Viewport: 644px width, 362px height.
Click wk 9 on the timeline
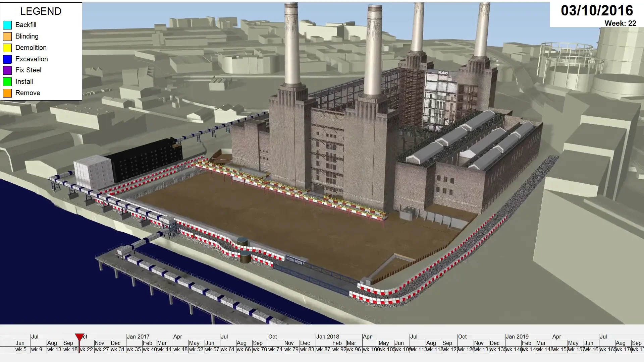37,349
